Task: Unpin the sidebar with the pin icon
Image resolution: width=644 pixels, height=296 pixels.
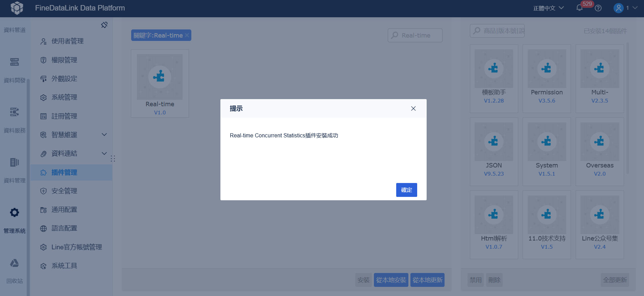Action: [104, 25]
